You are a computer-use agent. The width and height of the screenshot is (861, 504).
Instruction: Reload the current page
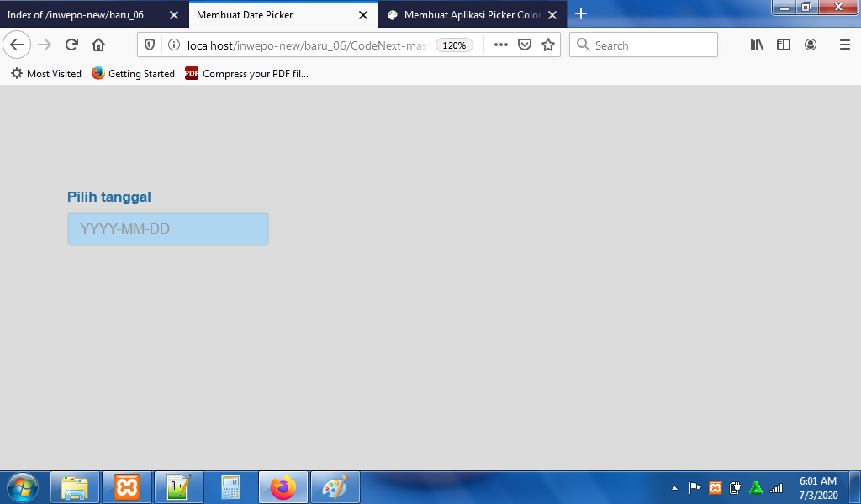click(x=71, y=45)
